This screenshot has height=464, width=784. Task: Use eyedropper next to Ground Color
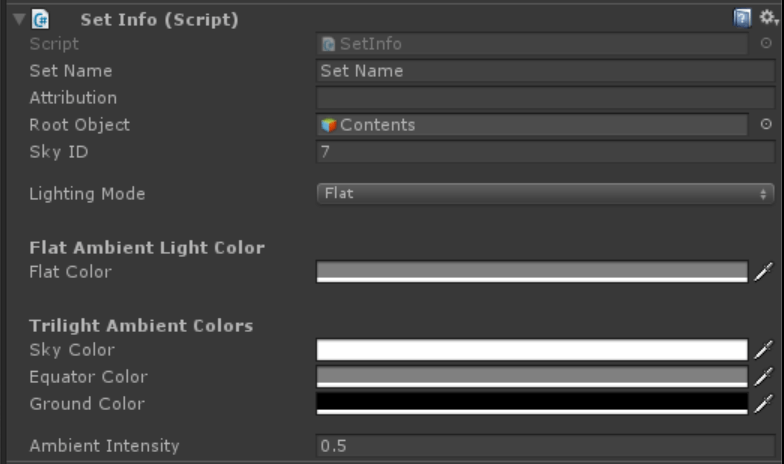pos(764,404)
